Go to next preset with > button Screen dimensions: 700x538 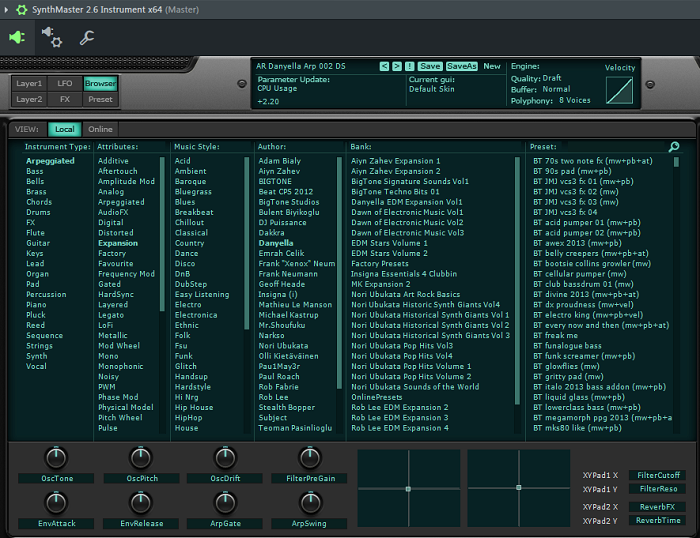(x=396, y=66)
